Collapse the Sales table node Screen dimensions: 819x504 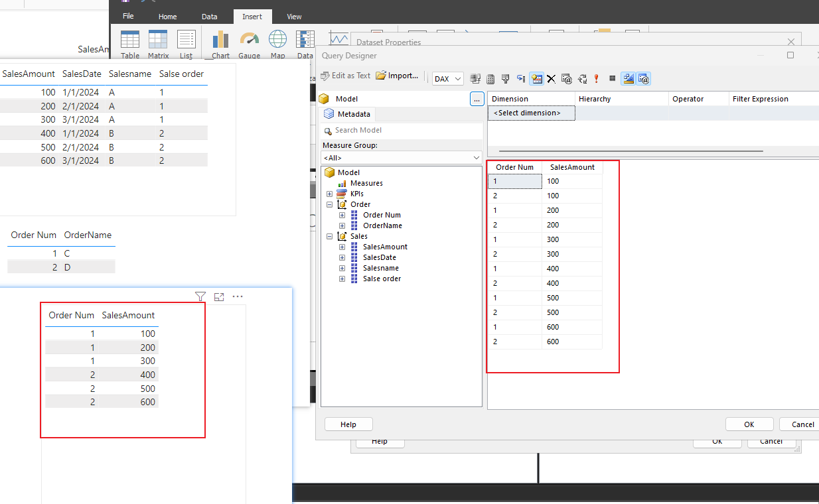click(329, 236)
